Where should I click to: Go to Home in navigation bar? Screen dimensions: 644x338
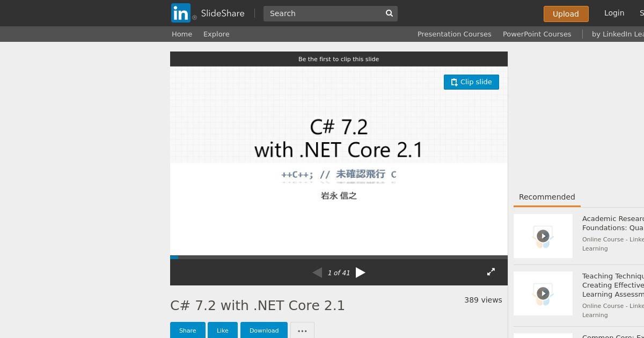tap(182, 34)
